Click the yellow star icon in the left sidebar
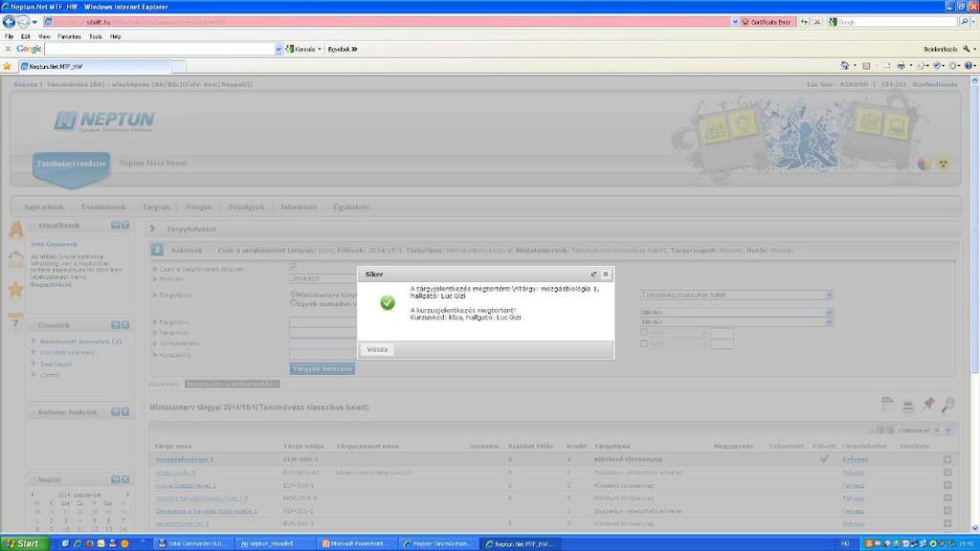980x551 pixels. point(15,289)
